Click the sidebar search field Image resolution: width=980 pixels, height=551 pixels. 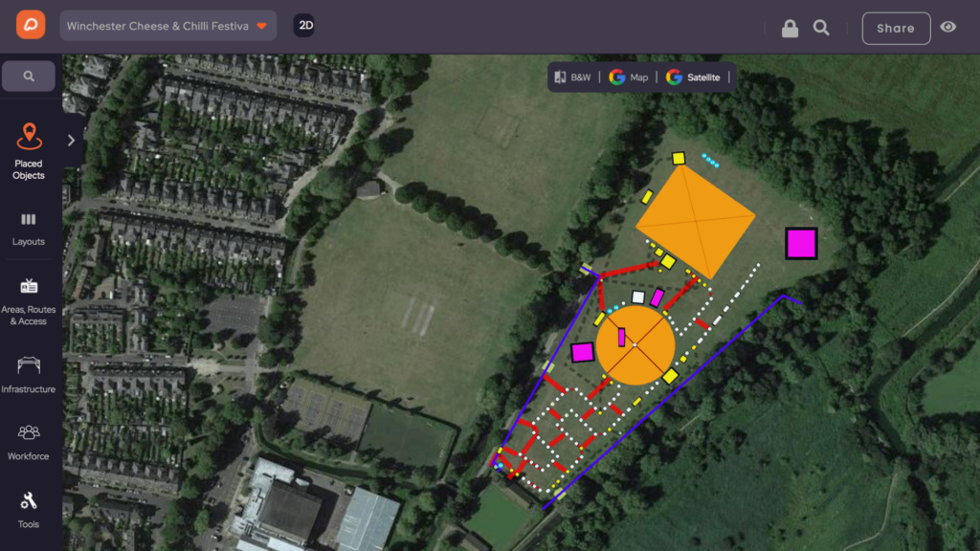coord(29,77)
